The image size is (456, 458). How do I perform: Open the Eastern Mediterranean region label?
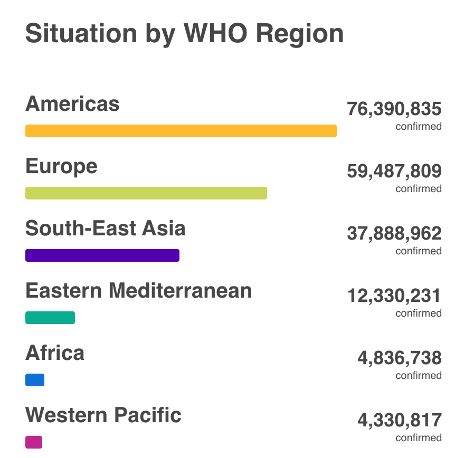139,290
